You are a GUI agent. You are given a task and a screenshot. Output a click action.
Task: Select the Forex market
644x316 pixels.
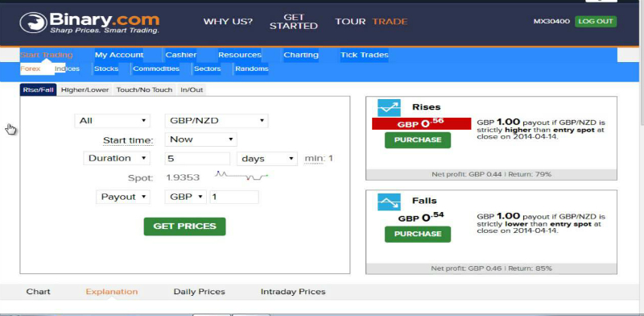(31, 69)
